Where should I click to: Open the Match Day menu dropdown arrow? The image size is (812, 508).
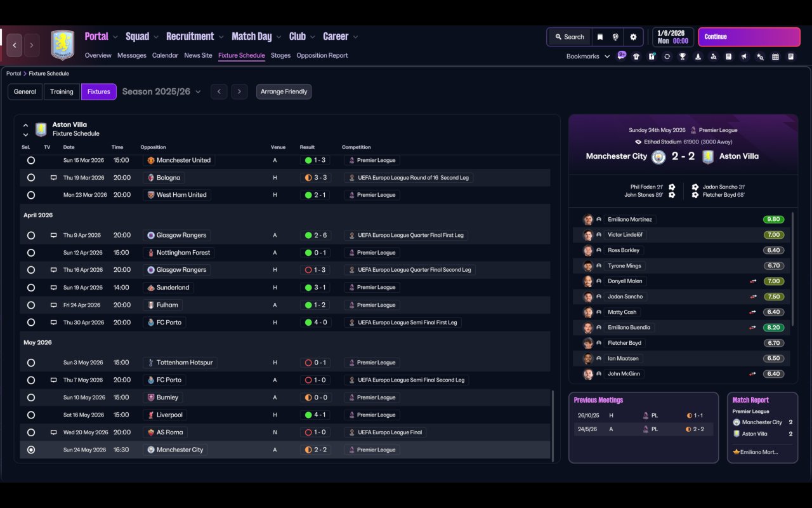pyautogui.click(x=278, y=37)
